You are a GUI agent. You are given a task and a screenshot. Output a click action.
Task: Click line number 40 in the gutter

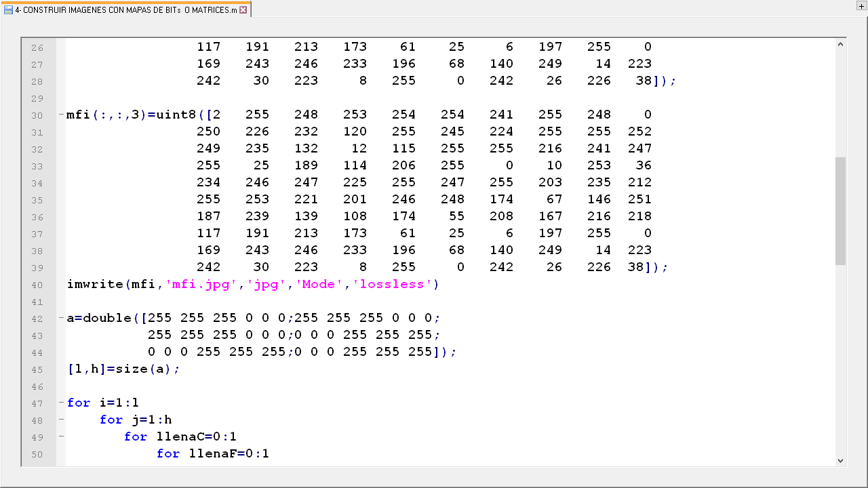[x=37, y=285]
